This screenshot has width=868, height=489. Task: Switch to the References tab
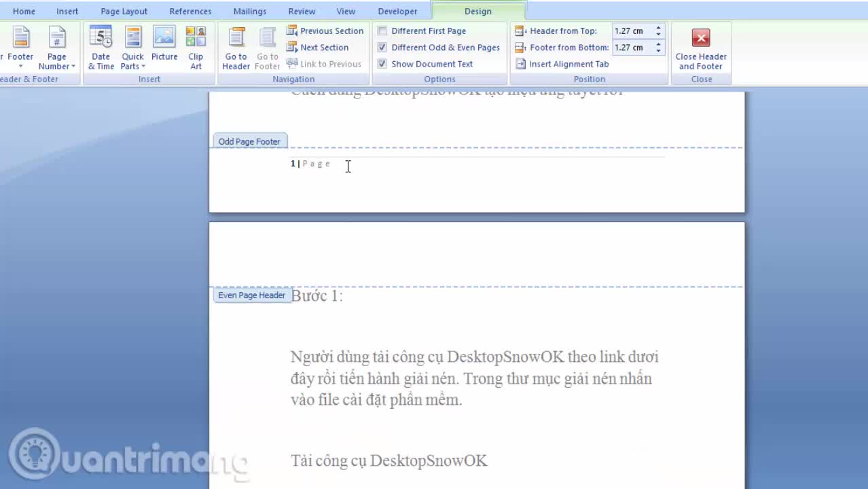(190, 11)
